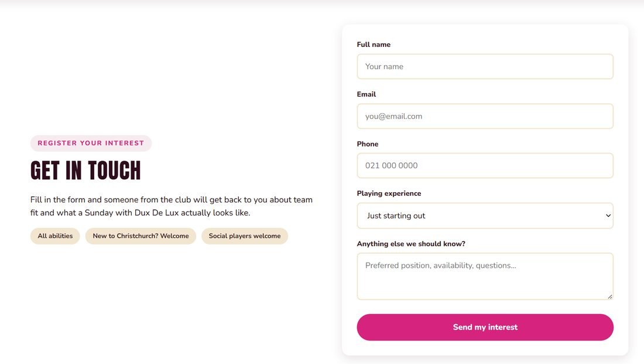Viewport: 644px width, 364px height.
Task: Submit with Send my interest button
Action: coord(485,328)
